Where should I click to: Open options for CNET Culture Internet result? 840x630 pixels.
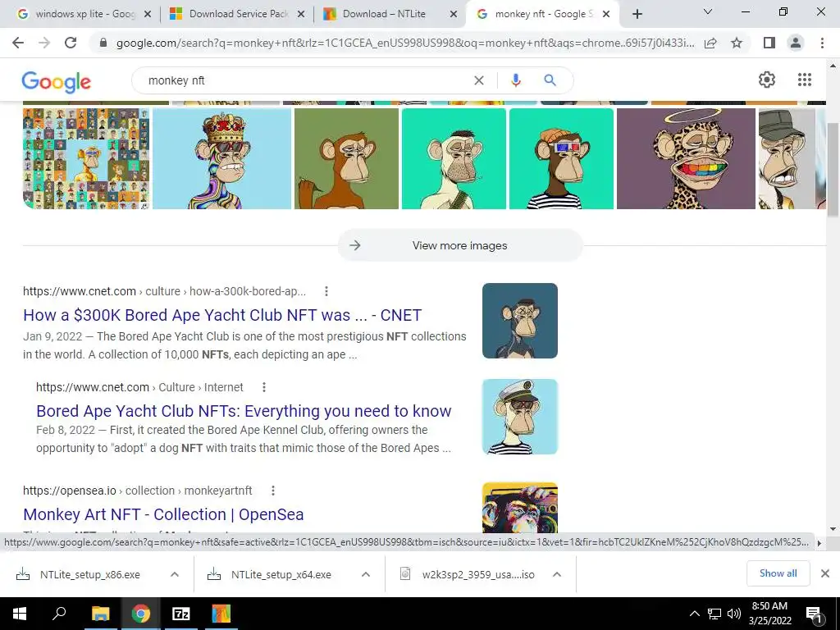pos(263,387)
